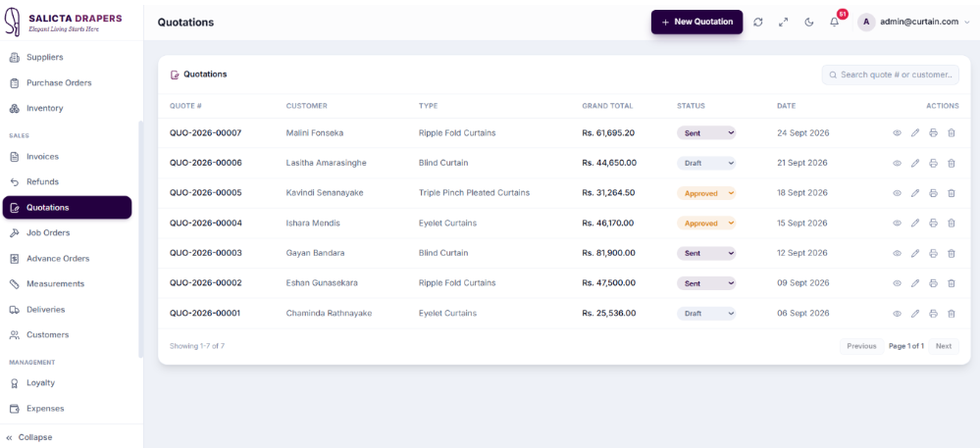Print quotation QUO-2026-00006
The height and width of the screenshot is (448, 980).
933,163
